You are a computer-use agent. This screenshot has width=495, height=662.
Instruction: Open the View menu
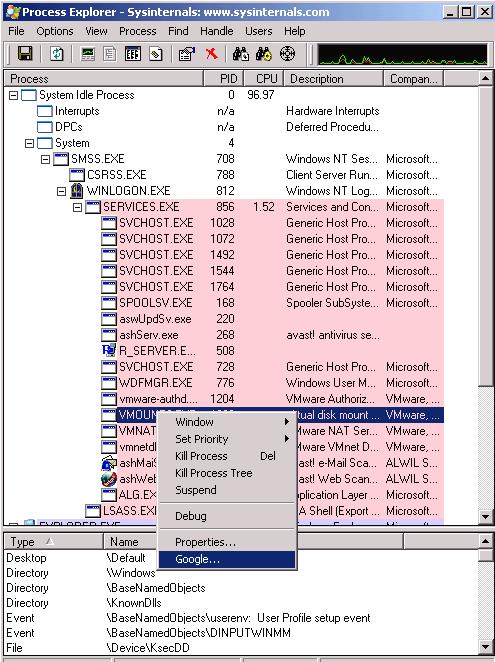tap(96, 31)
